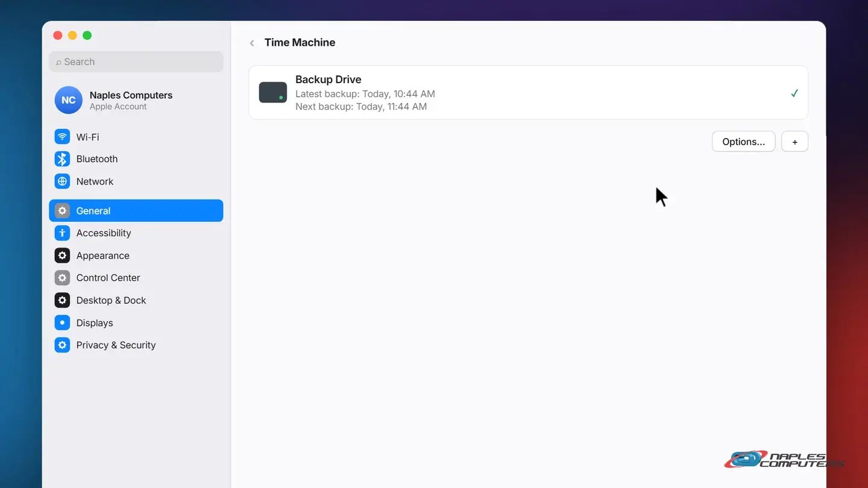Open Control Center settings label
868x488 pixels.
[x=108, y=278]
